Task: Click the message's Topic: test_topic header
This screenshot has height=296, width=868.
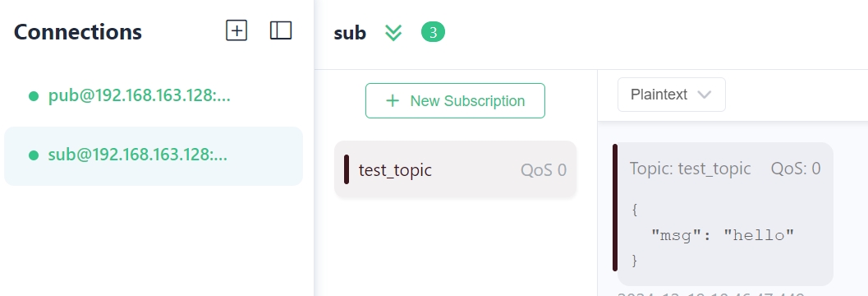Action: pos(691,169)
